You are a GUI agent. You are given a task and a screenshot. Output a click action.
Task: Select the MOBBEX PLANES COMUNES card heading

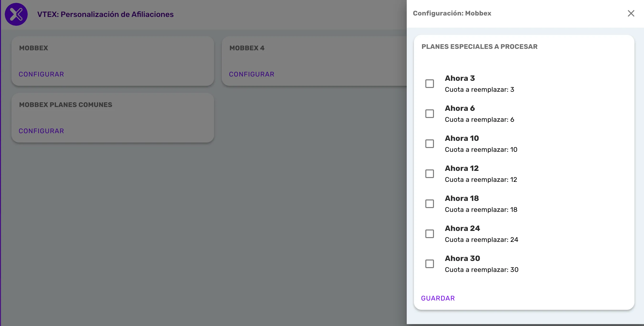point(65,105)
